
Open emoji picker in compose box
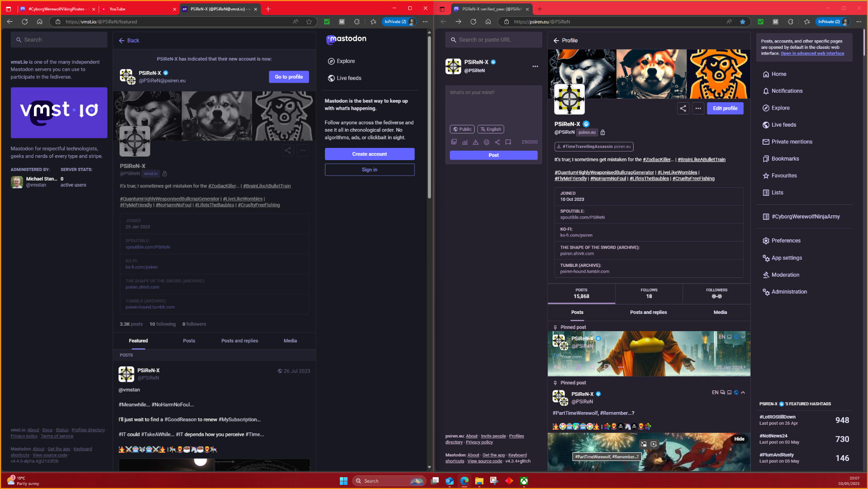point(486,142)
